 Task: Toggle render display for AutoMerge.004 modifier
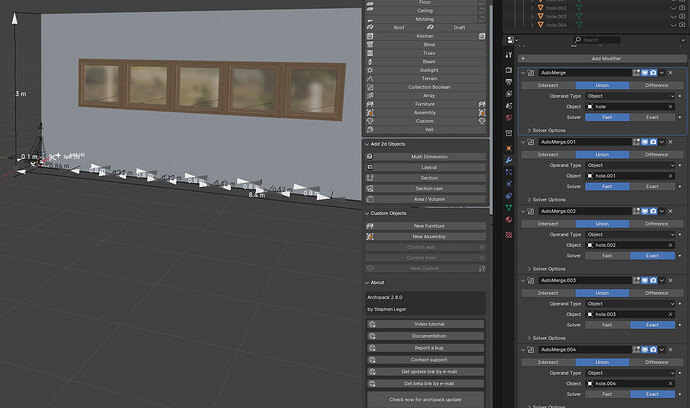pos(653,349)
